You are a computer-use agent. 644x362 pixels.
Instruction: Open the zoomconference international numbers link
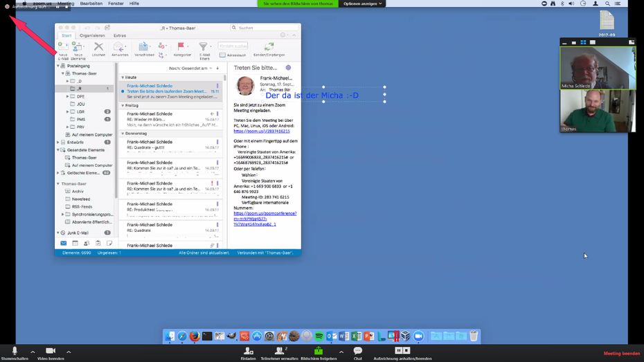pyautogui.click(x=265, y=219)
